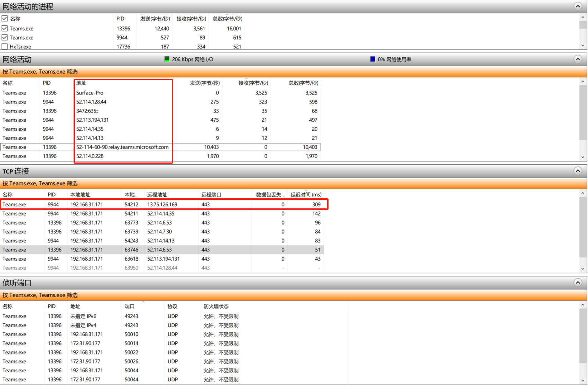Select listening port row with port 50010

[x=174, y=334]
